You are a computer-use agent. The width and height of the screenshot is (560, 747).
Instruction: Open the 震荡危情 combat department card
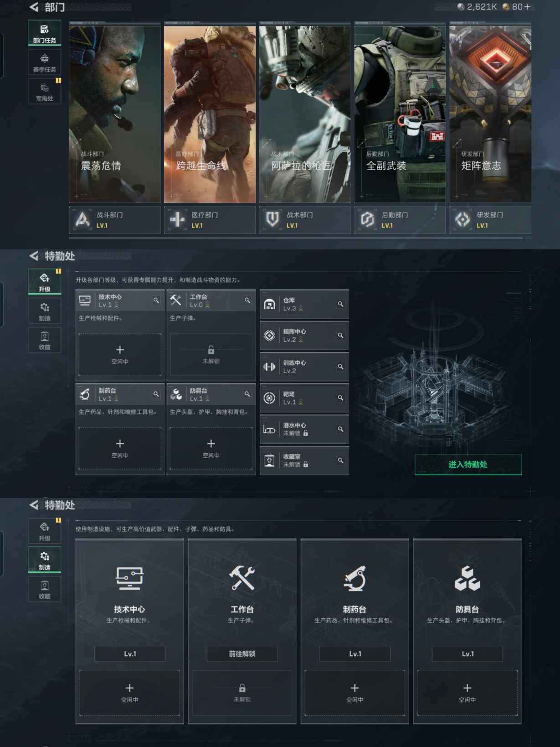pos(115,114)
